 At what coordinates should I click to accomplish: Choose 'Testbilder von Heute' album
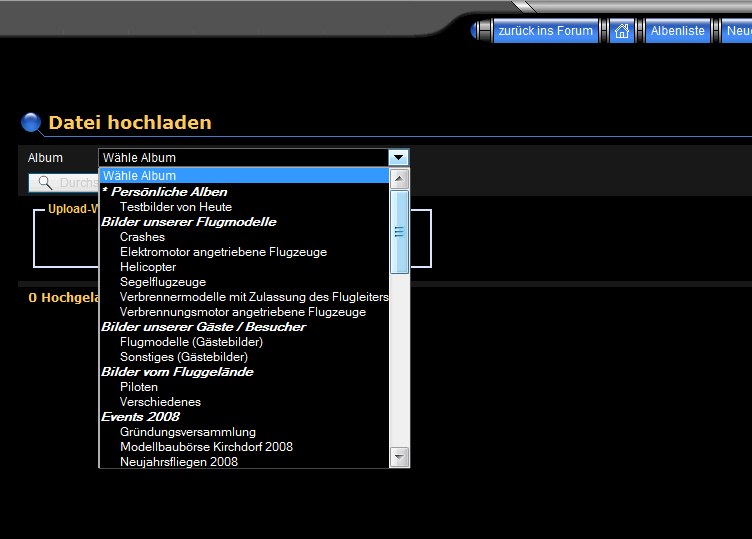(x=176, y=207)
